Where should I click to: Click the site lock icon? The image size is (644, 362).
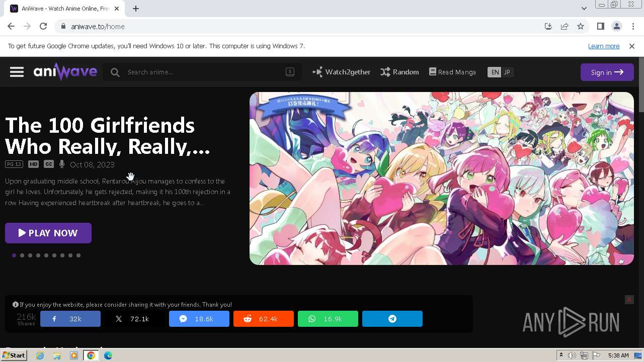coord(63,27)
